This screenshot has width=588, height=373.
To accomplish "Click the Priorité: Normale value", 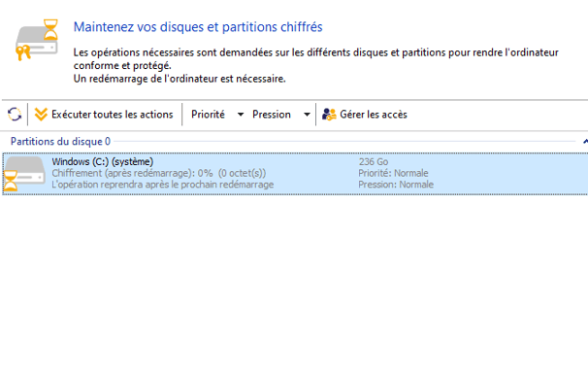I will (393, 173).
